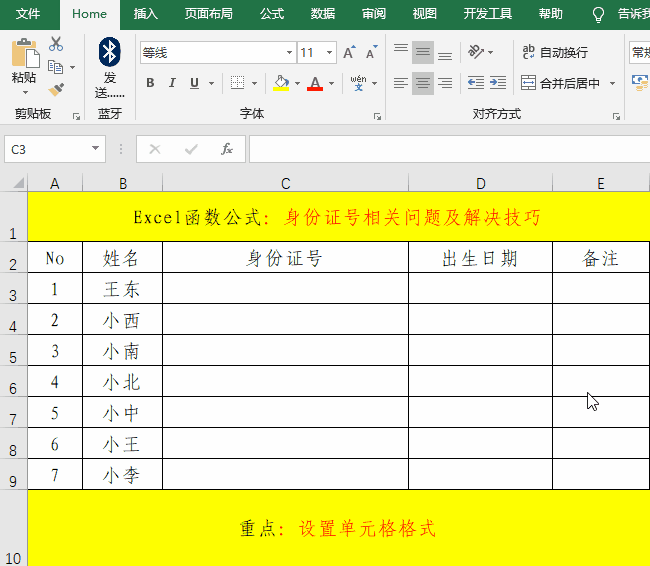The image size is (650, 566).
Task: Toggle Italic formatting
Action: click(172, 83)
